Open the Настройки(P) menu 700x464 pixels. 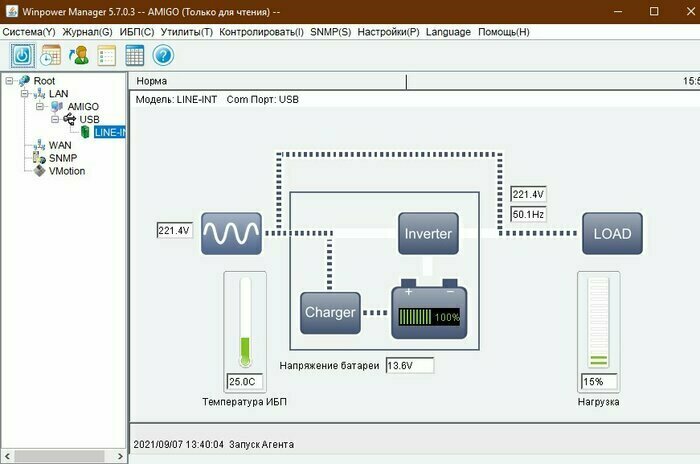click(x=388, y=32)
